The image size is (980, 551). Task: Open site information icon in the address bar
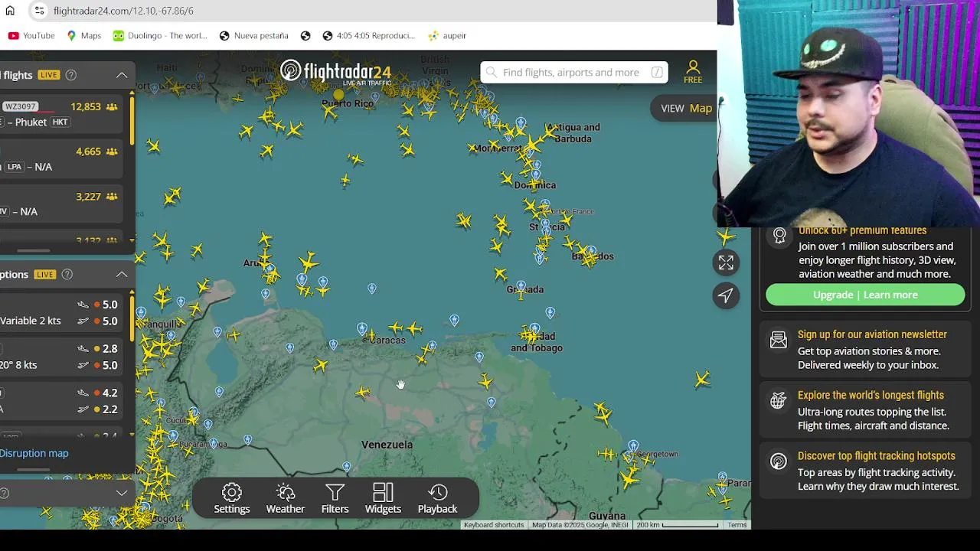pyautogui.click(x=39, y=11)
